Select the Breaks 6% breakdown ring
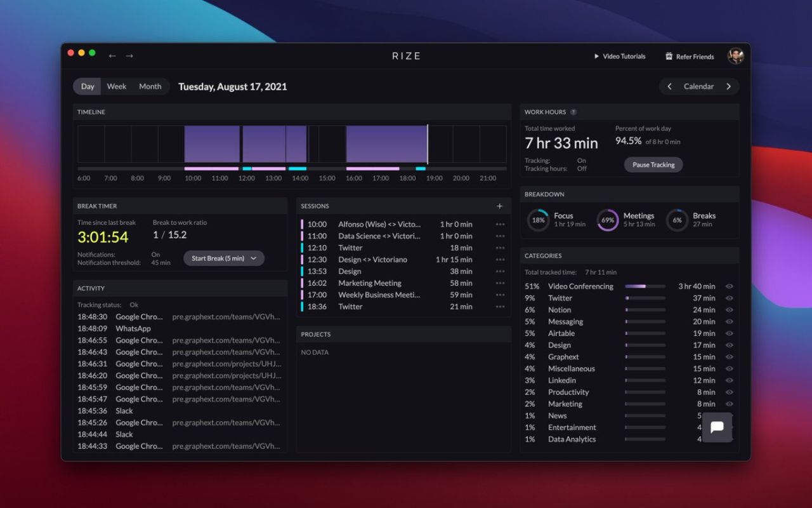 [677, 220]
